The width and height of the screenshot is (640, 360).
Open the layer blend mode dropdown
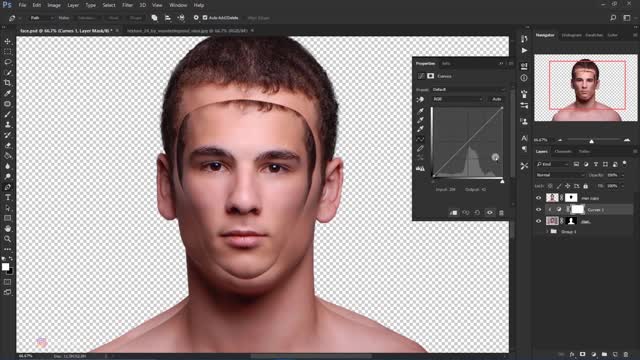coord(560,175)
